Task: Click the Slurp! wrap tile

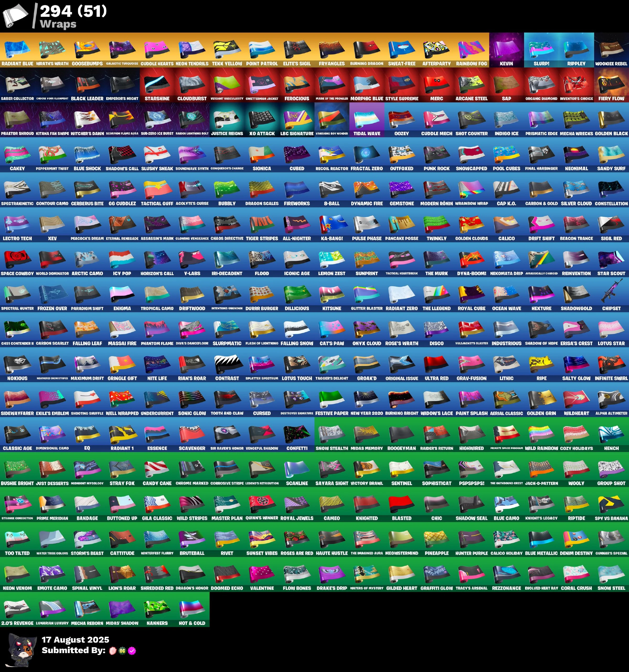Action: [x=541, y=50]
